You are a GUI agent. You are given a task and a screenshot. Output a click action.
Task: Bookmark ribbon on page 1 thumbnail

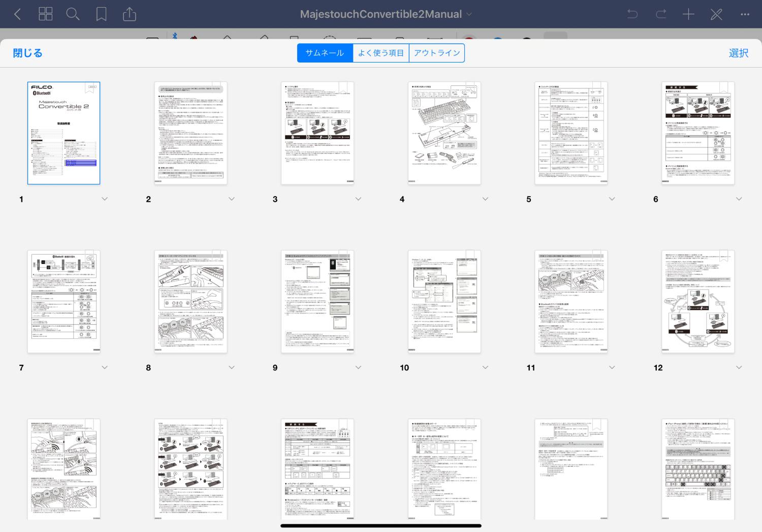coord(90,87)
